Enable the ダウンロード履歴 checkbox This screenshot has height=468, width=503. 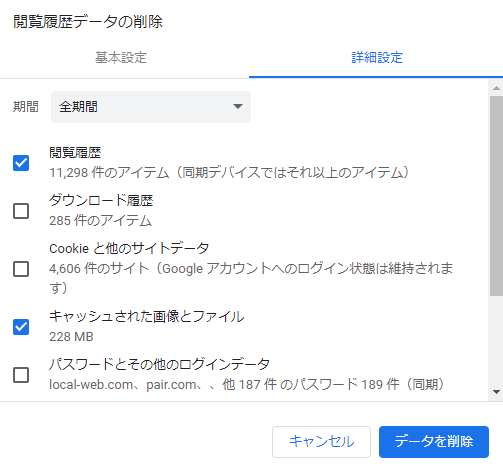pos(21,211)
